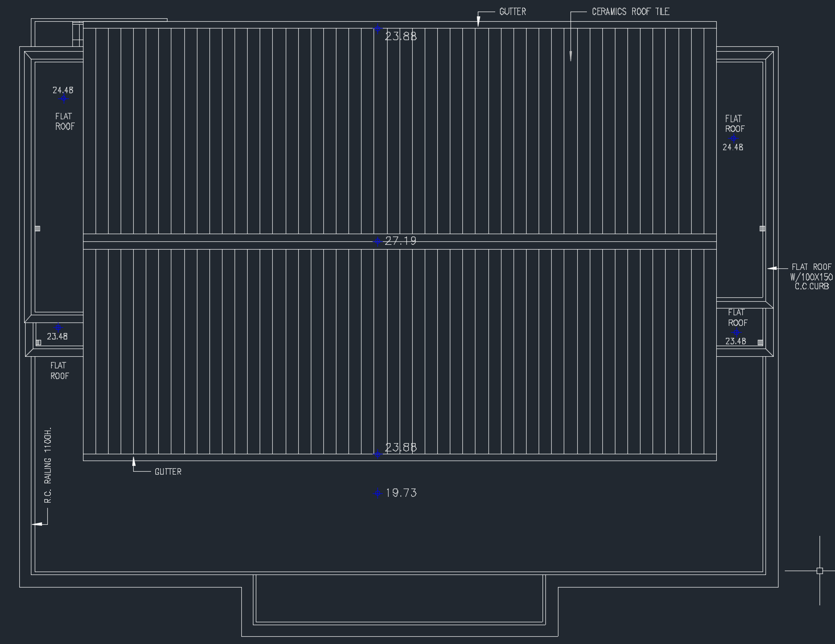Image resolution: width=835 pixels, height=644 pixels.
Task: Select the 23.48 level text on the right side
Action: pyautogui.click(x=736, y=341)
